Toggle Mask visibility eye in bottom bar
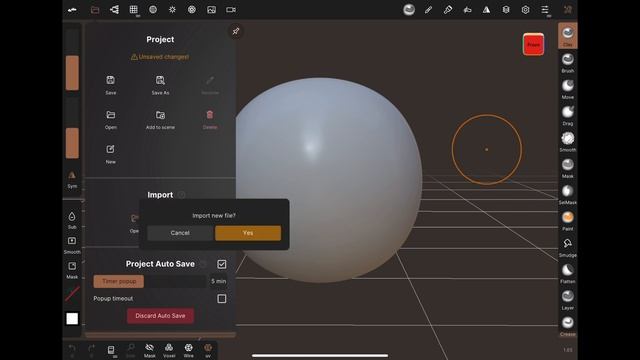Image resolution: width=640 pixels, height=360 pixels. tap(149, 350)
